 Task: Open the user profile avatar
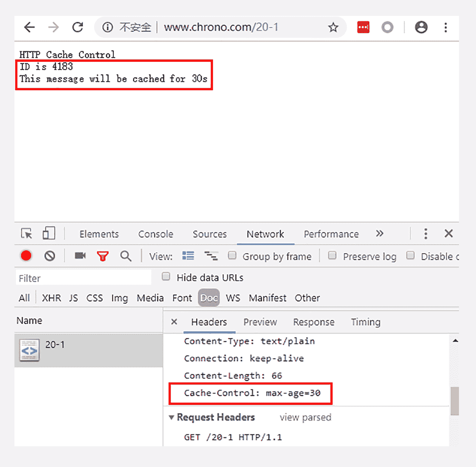[421, 27]
